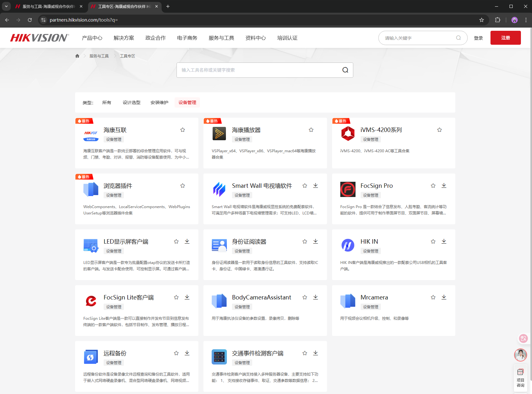Star the 身份证阅读器 tool
532x394 pixels.
pyautogui.click(x=305, y=241)
